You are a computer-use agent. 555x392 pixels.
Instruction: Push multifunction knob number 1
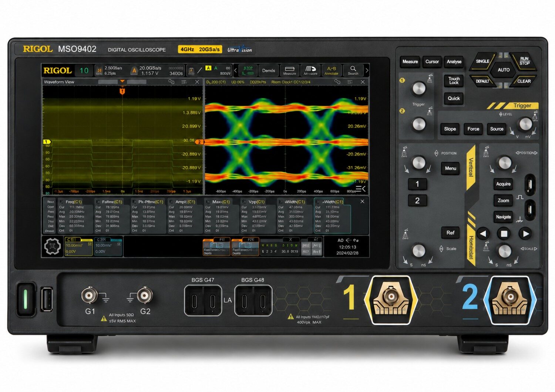point(419,88)
